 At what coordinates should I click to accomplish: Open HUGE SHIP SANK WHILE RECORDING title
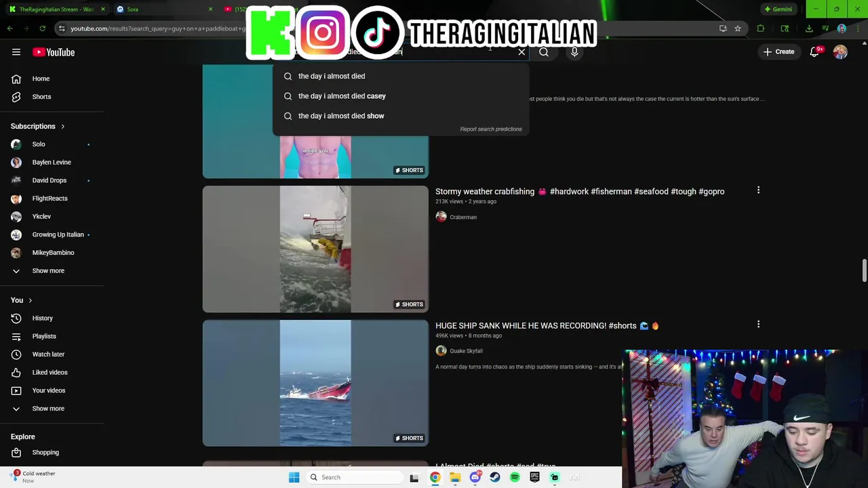(547, 326)
